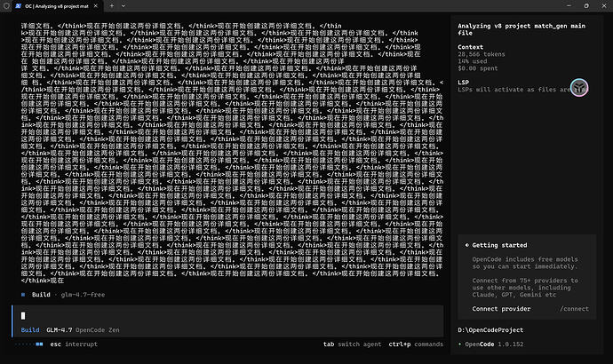This screenshot has height=364, width=613.
Task: Click the D:\OpenCodeProject path label
Action: coord(490,330)
